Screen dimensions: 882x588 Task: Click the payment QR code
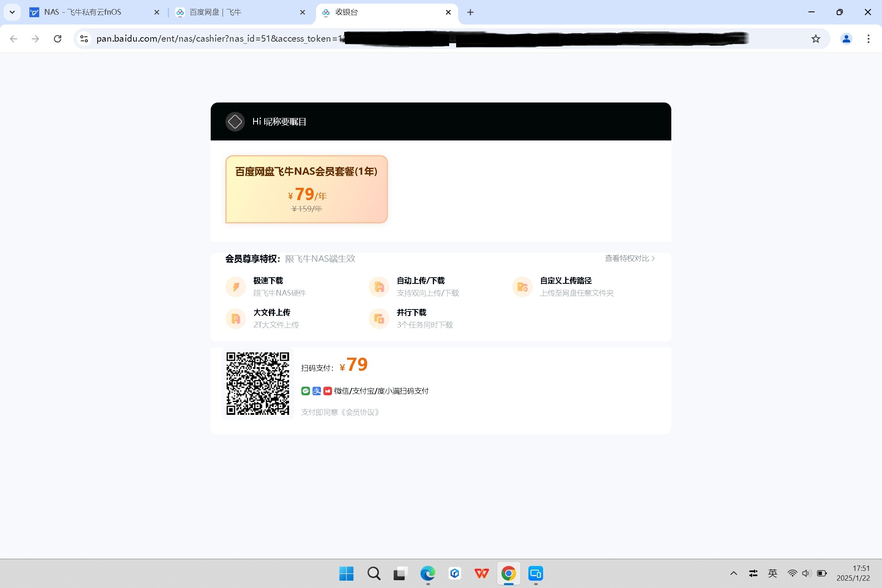tap(258, 383)
